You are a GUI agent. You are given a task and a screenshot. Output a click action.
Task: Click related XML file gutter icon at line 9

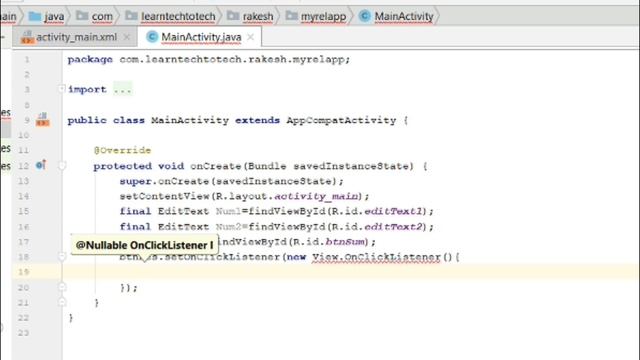point(42,120)
